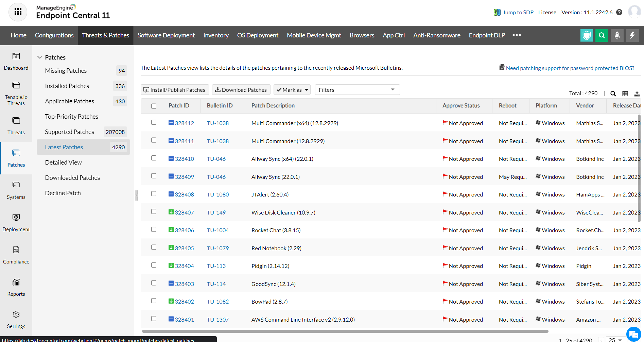Select the checkbox for patch 328406
The width and height of the screenshot is (644, 342).
154,229
